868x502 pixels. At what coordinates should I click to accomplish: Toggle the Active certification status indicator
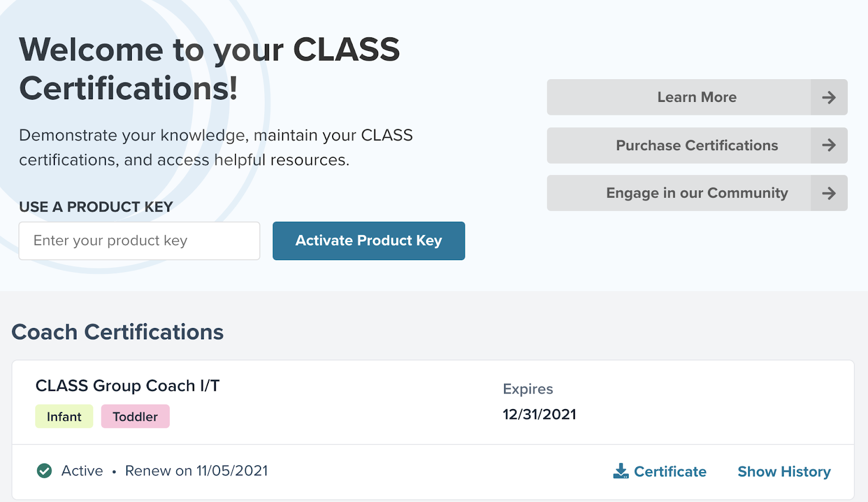tap(45, 471)
